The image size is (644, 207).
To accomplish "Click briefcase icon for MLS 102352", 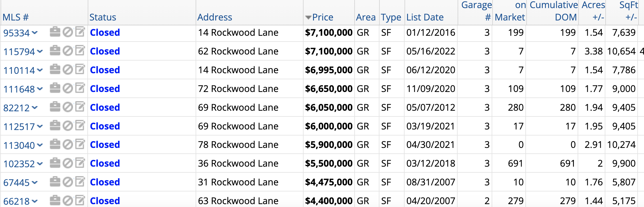I will pyautogui.click(x=55, y=163).
